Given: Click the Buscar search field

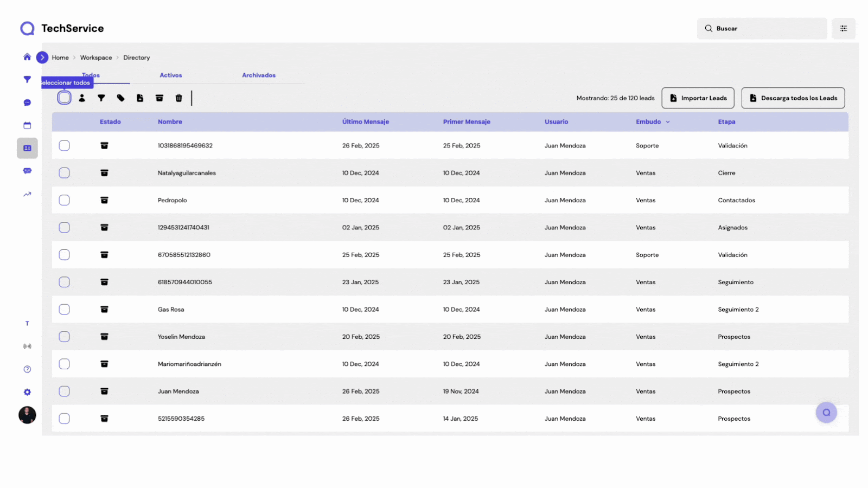Looking at the screenshot, I should point(762,29).
